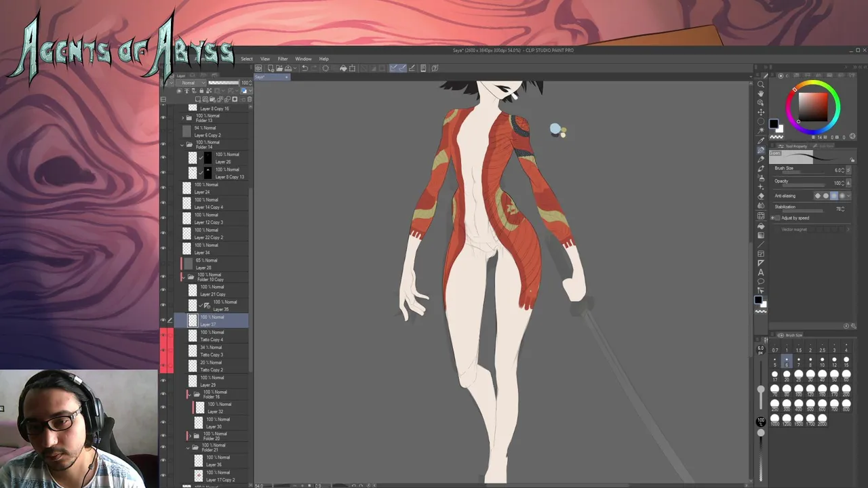Hide Layer 24 using eye icon
Image resolution: width=868 pixels, height=488 pixels.
click(x=163, y=188)
